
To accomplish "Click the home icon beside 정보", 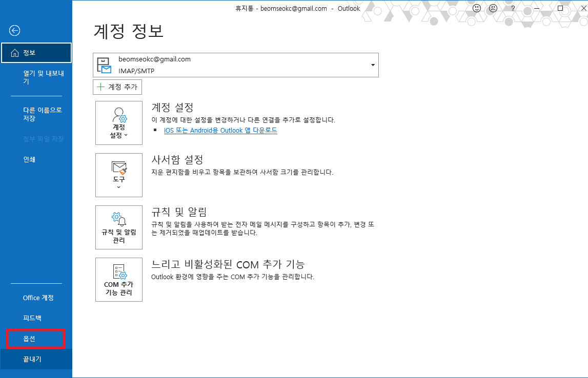I will [x=15, y=53].
